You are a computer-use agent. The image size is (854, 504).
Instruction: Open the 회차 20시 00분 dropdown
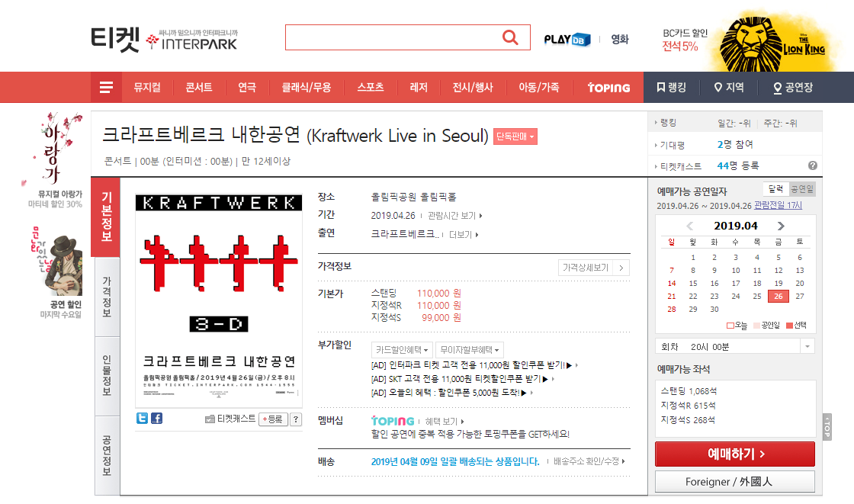(x=735, y=346)
